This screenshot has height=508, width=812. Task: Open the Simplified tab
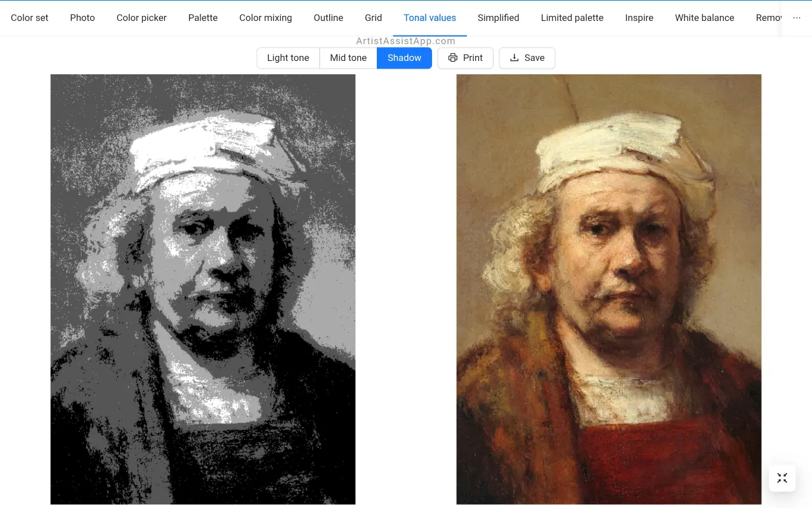pos(499,18)
